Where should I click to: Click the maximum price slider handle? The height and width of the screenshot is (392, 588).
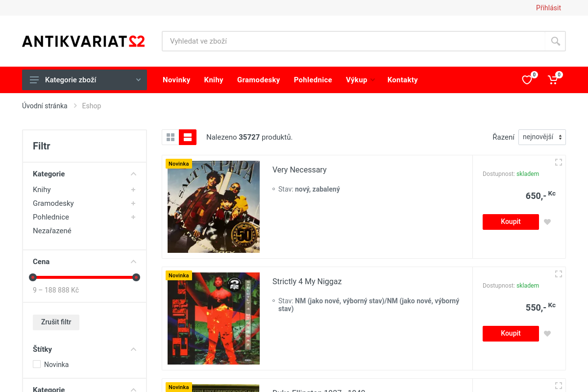click(136, 277)
